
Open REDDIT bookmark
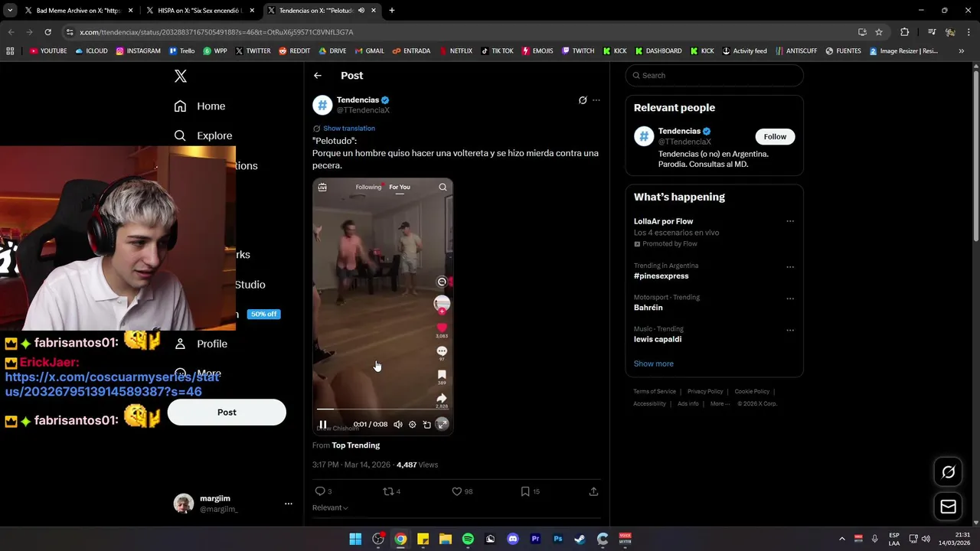pos(295,51)
